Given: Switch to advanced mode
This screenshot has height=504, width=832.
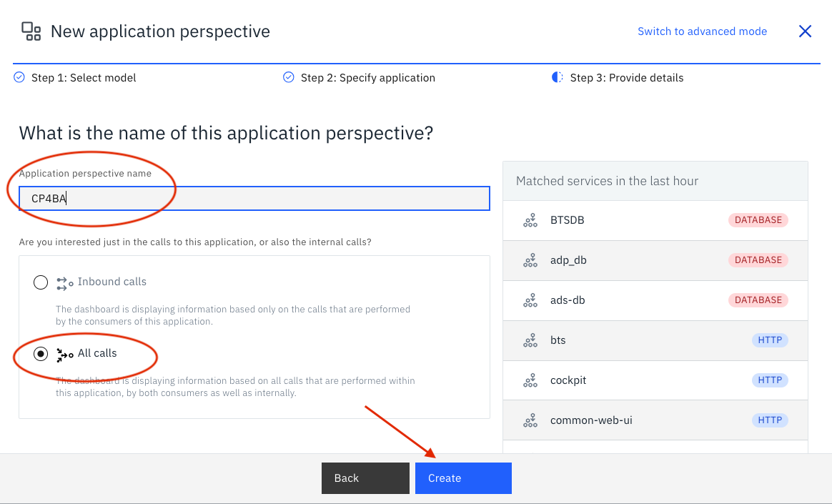Looking at the screenshot, I should (x=702, y=31).
